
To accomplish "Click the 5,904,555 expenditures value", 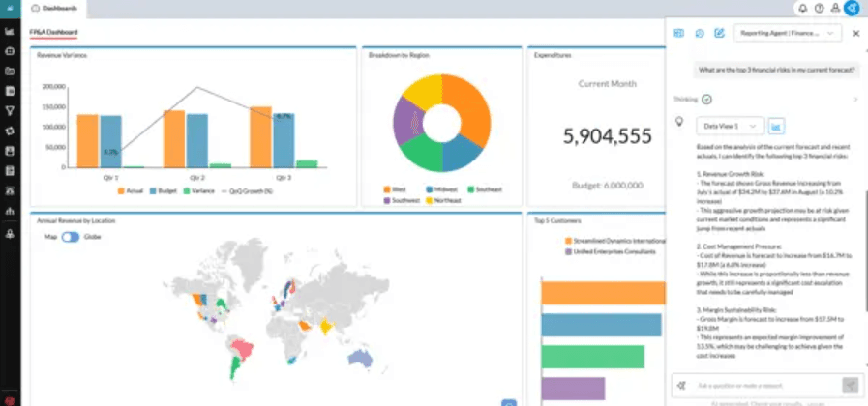I will 608,136.
